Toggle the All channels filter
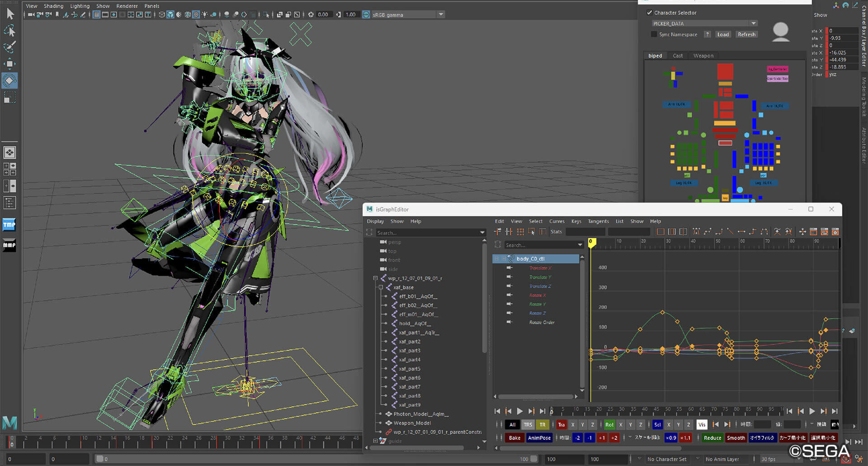Viewport: 868px width, 466px height. pyautogui.click(x=512, y=425)
